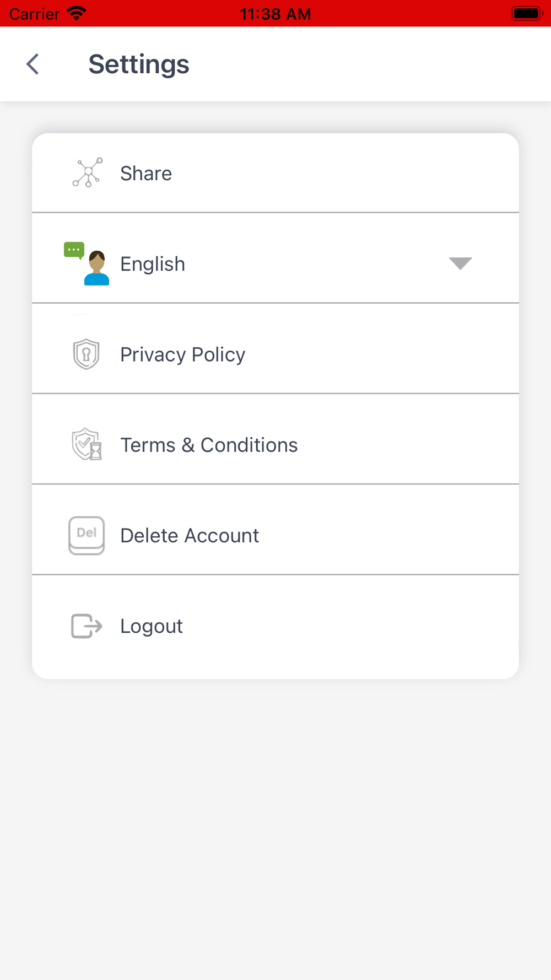
Task: Tap the 11:38 AM clock
Action: click(275, 14)
